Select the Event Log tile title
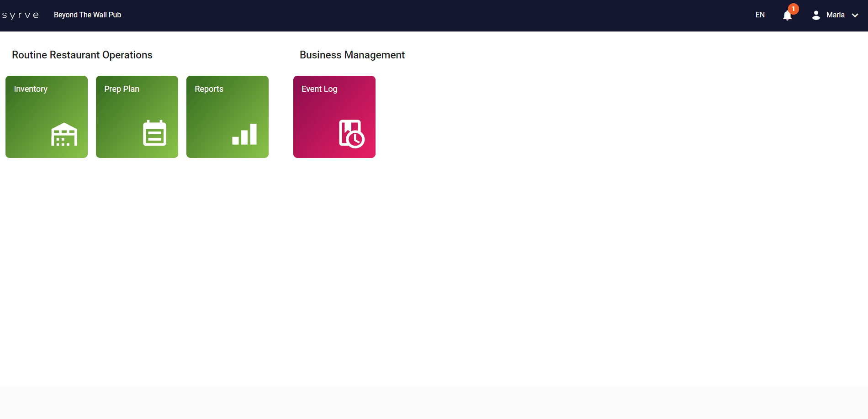 (319, 89)
